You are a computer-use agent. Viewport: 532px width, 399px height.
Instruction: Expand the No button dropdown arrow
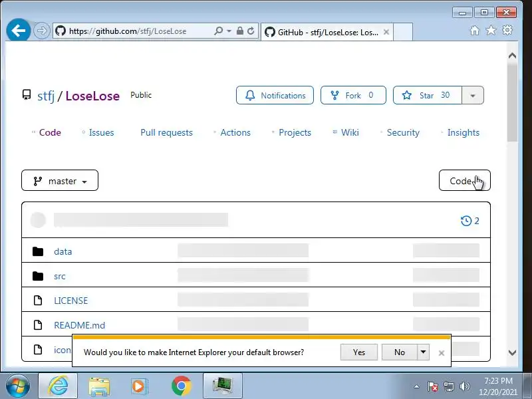(x=423, y=352)
